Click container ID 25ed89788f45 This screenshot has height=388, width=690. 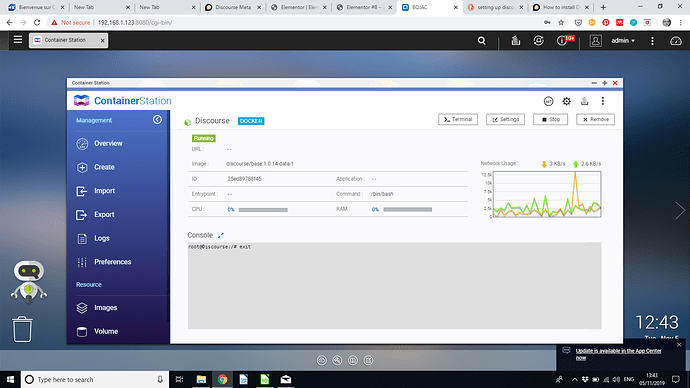click(244, 179)
